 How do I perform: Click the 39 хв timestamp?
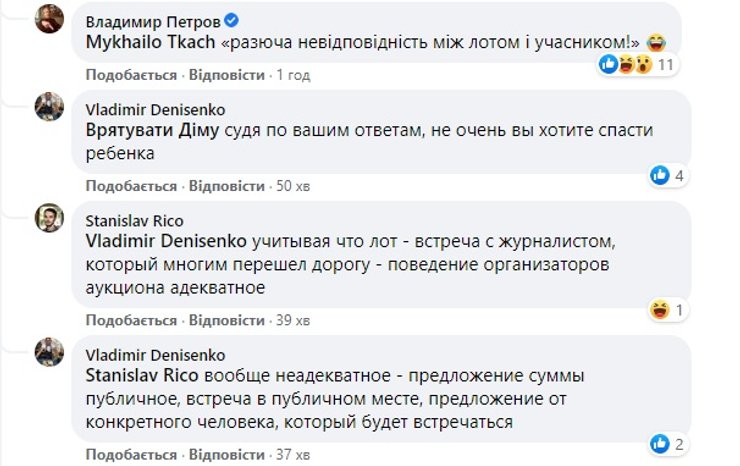click(294, 320)
